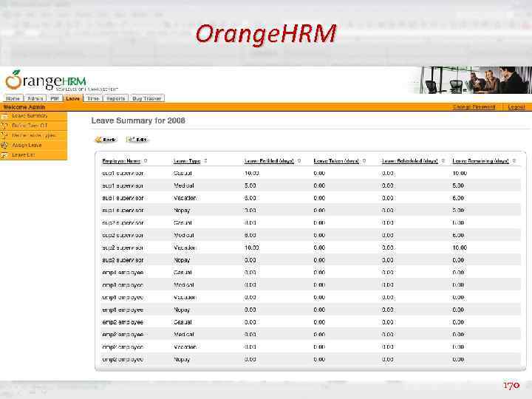Open the Bug Tracker tab
The image size is (532, 399).
[x=146, y=98]
